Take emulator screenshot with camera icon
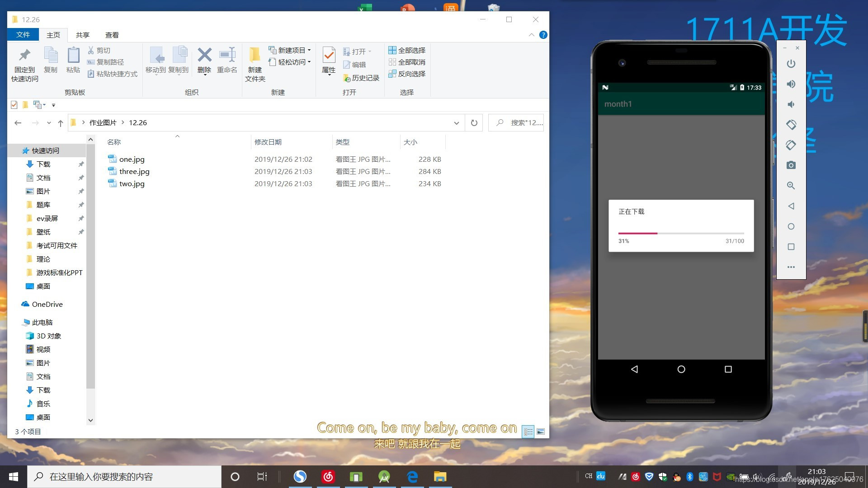Screen dimensions: 868x488 (791, 165)
